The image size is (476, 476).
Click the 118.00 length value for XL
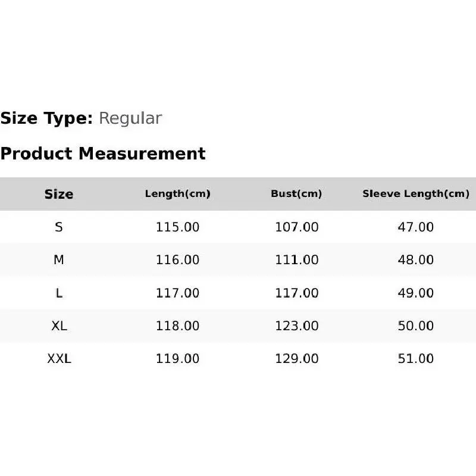click(177, 326)
